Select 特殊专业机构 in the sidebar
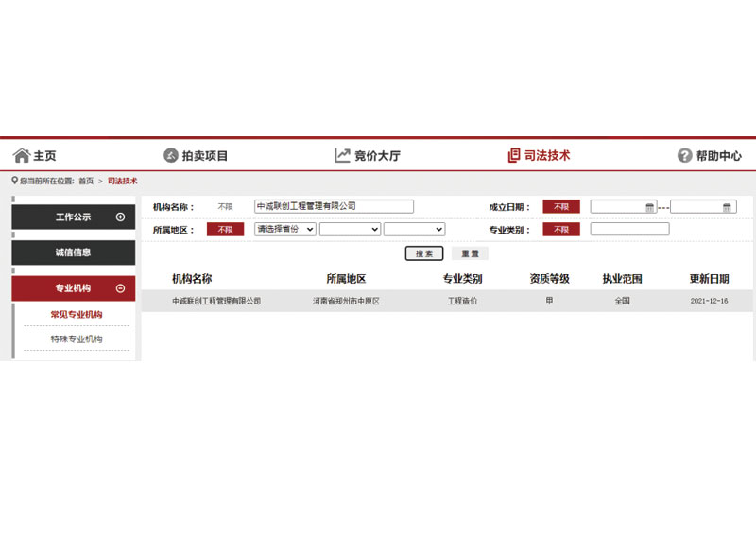 click(x=77, y=338)
